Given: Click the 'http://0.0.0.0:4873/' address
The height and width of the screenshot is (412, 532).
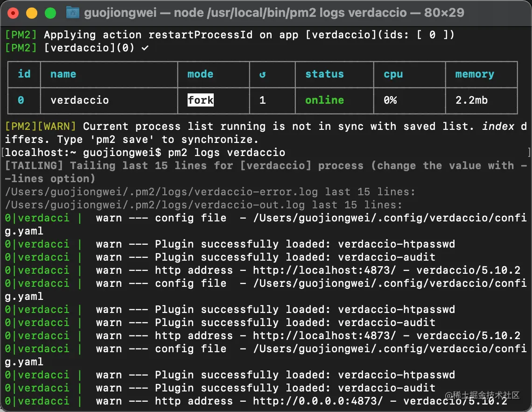Looking at the screenshot, I should click(318, 401).
